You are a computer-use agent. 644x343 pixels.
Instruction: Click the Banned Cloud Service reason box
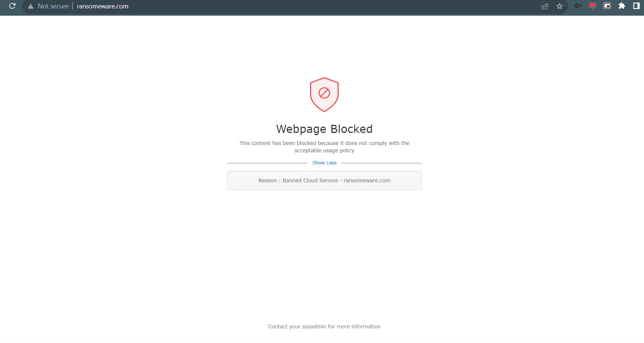(x=324, y=180)
